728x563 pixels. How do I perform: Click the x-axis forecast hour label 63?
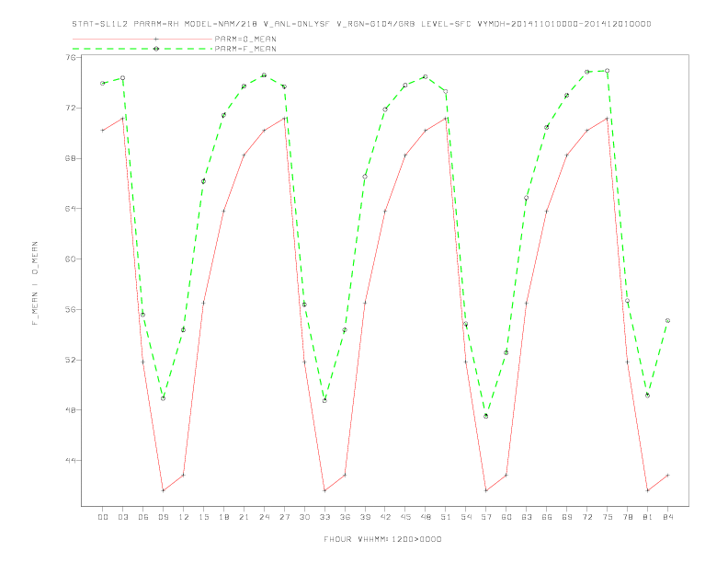click(x=527, y=517)
